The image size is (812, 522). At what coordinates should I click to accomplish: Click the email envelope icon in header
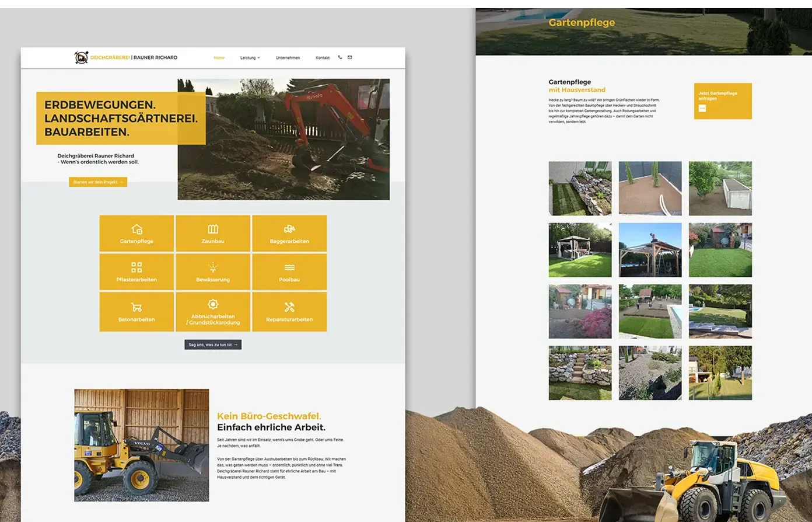tap(350, 57)
